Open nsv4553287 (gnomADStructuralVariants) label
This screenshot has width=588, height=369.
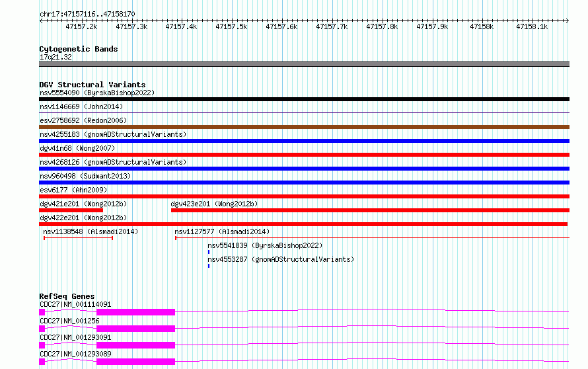tap(281, 259)
